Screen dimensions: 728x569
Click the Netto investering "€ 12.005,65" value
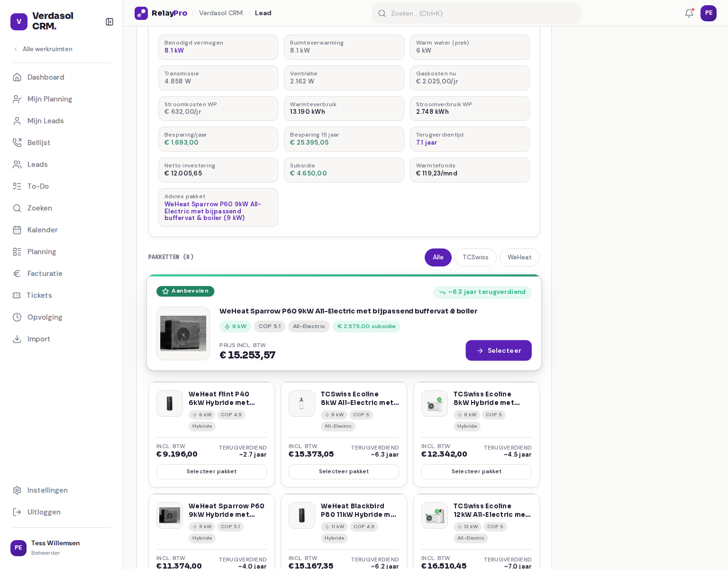(x=183, y=174)
